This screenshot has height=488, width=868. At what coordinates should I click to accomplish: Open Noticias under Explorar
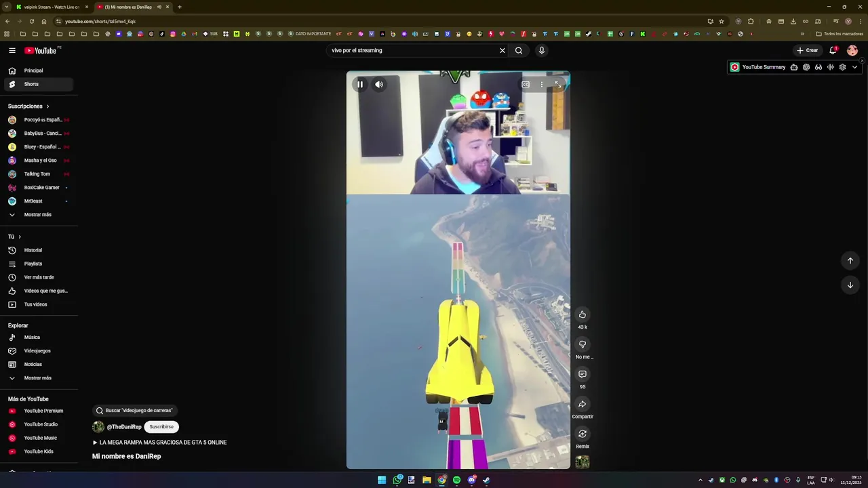(37, 365)
